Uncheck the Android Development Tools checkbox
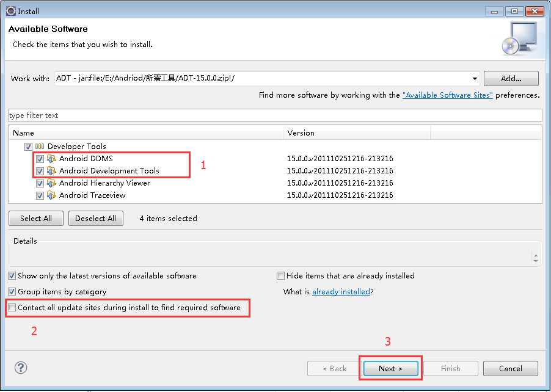 [x=40, y=171]
